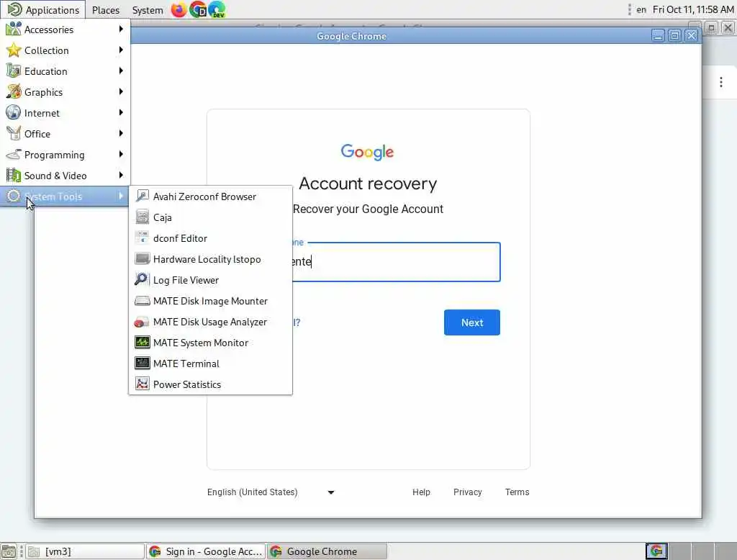
Task: Click the Internet globe icon
Action: tap(13, 113)
